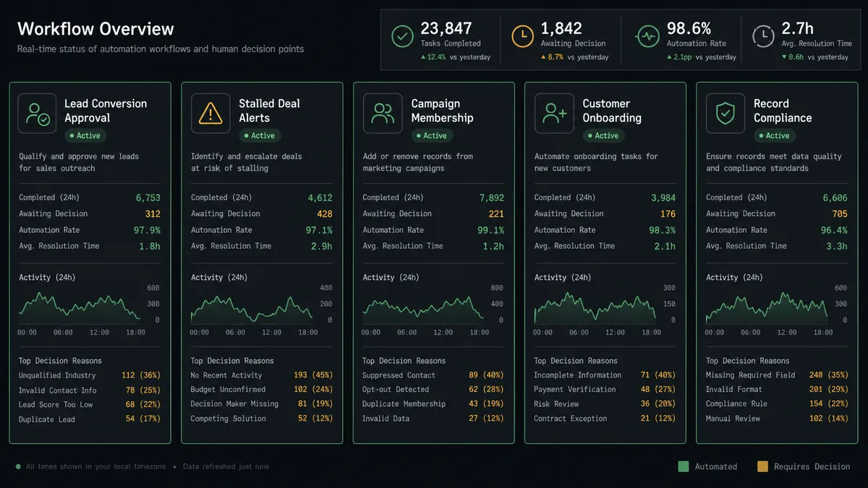The height and width of the screenshot is (488, 868).
Task: Click the 2.7h Avg. Resolution Time value
Action: (x=797, y=29)
